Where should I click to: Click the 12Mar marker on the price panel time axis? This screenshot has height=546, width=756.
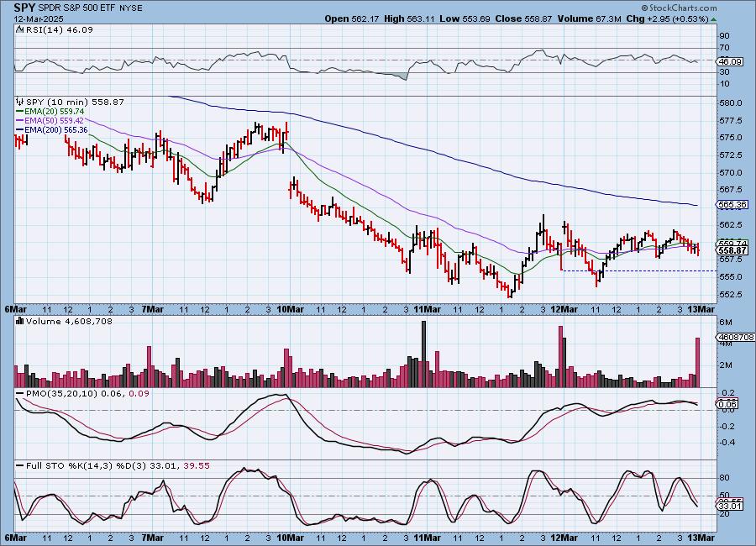564,309
